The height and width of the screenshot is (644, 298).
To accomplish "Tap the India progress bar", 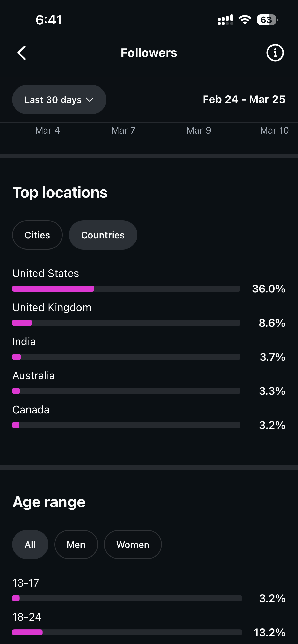I will (x=126, y=357).
